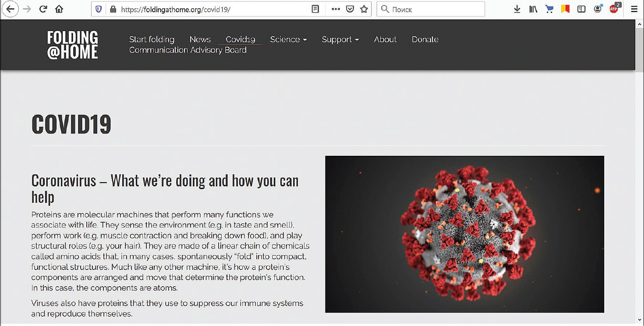This screenshot has width=644, height=326.
Task: Open the Adblock Plus extension
Action: 614,9
